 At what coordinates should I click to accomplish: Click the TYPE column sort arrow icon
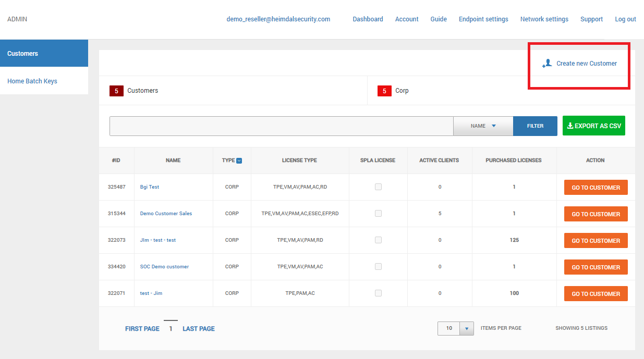239,160
